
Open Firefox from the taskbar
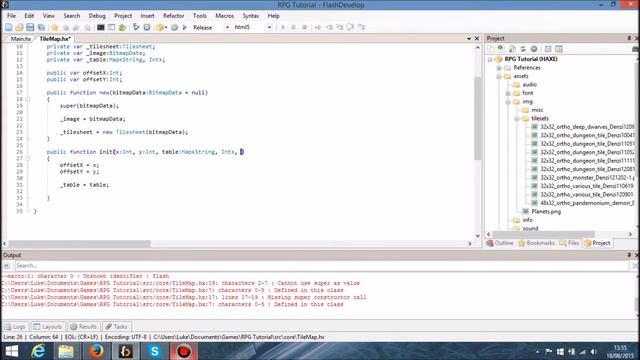pyautogui.click(x=96, y=351)
